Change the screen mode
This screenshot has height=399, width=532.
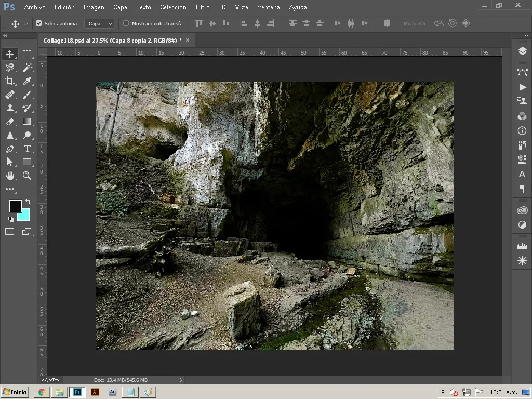pos(27,232)
